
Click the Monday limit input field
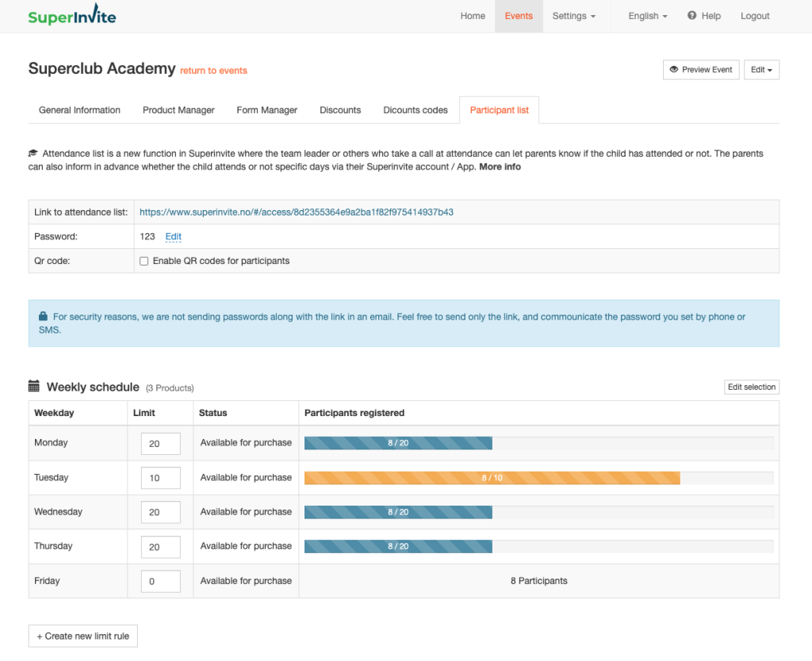(x=160, y=444)
